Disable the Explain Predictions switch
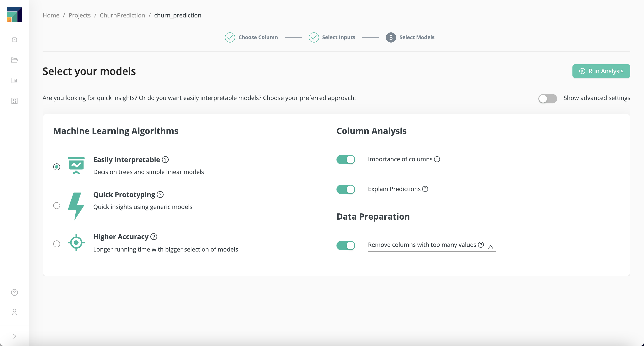The height and width of the screenshot is (346, 644). 346,189
